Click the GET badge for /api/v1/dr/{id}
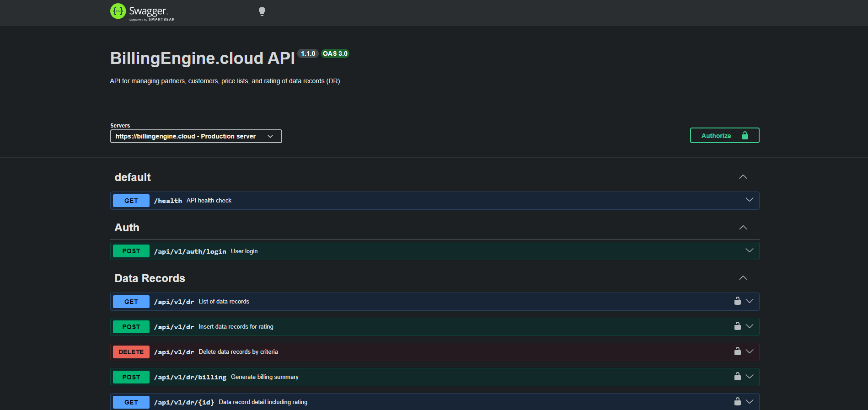Image resolution: width=868 pixels, height=410 pixels. click(131, 402)
